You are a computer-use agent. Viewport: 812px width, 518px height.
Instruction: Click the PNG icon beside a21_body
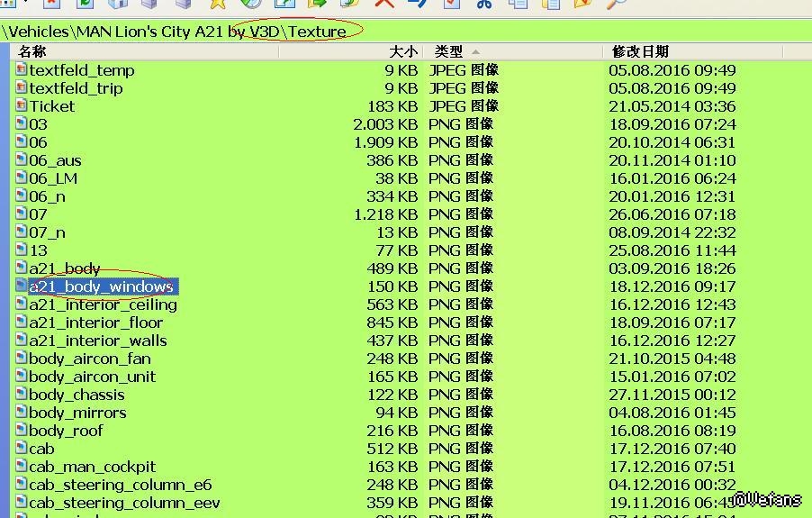pyautogui.click(x=22, y=268)
